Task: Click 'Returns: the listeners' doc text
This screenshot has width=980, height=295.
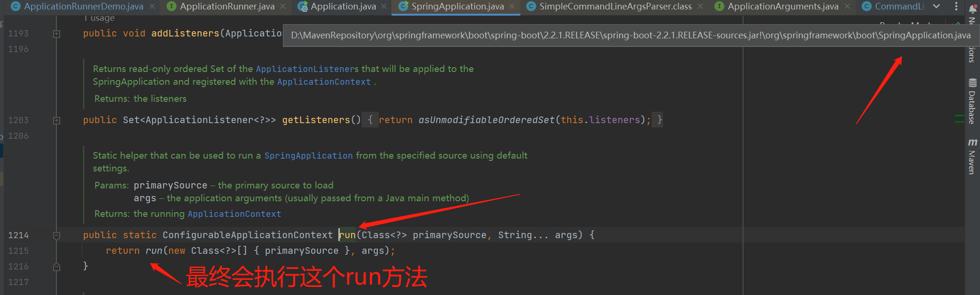Action: [140, 99]
